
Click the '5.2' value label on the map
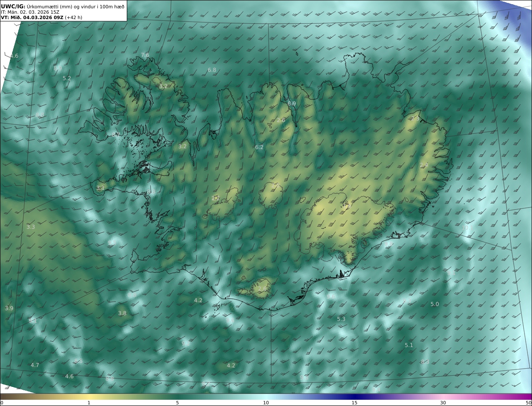pos(67,78)
